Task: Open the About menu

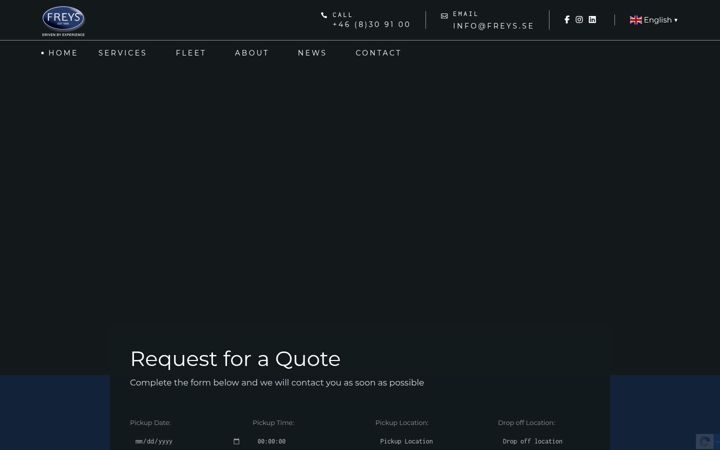Action: (x=252, y=53)
